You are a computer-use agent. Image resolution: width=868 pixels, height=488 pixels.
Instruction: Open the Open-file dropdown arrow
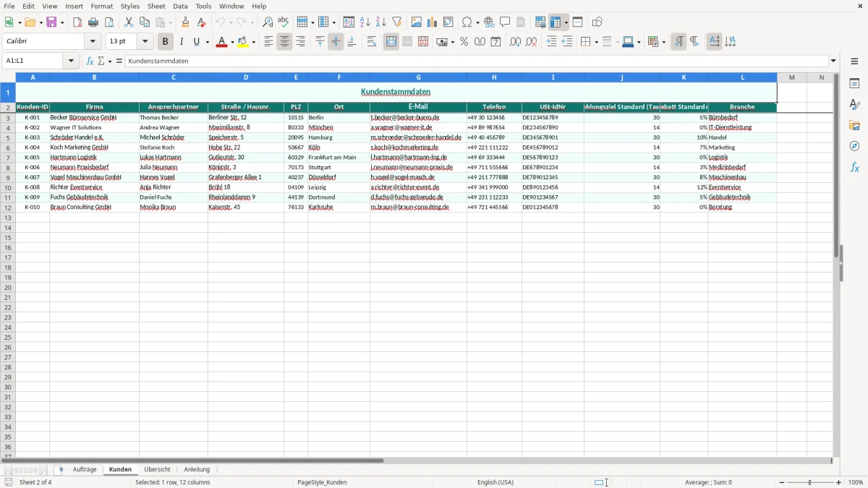coord(40,22)
